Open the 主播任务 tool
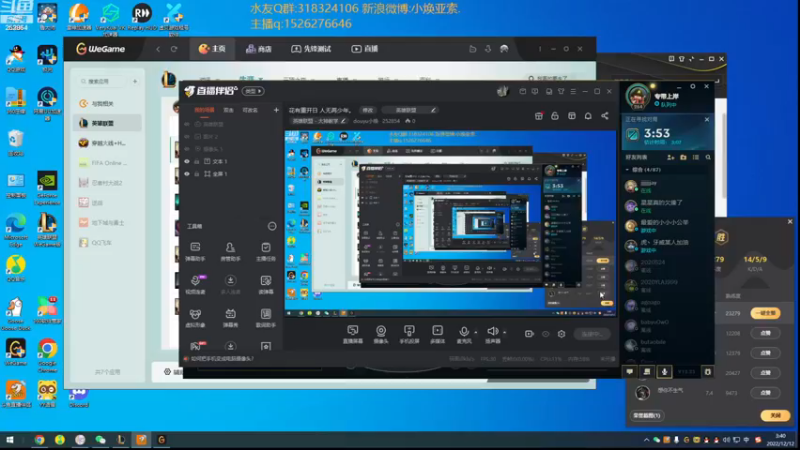The height and width of the screenshot is (450, 800). [x=266, y=252]
